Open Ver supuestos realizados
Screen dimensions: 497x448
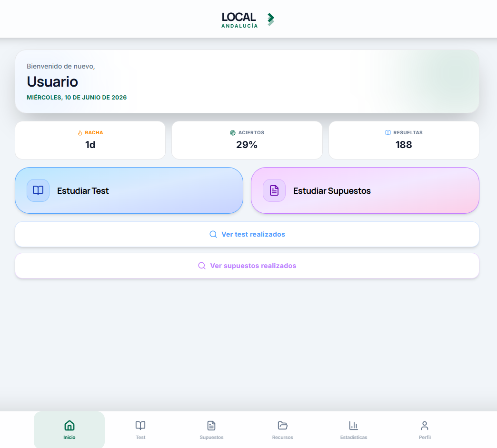coord(247,266)
